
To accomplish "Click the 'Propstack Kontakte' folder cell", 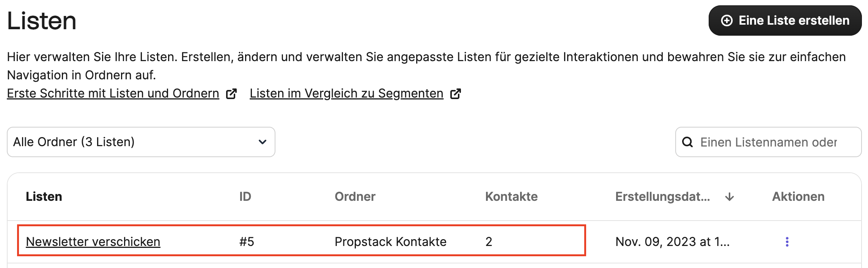I will (x=390, y=242).
